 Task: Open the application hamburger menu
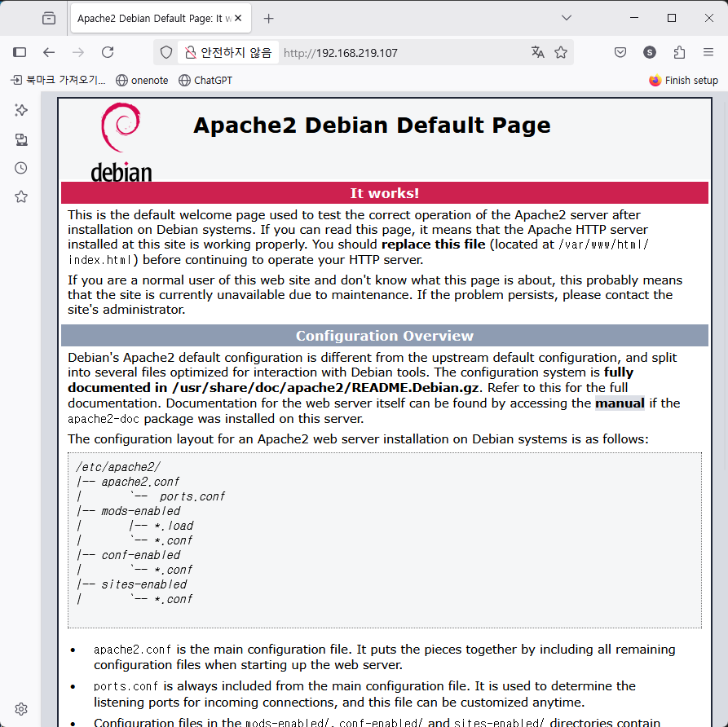tap(708, 52)
